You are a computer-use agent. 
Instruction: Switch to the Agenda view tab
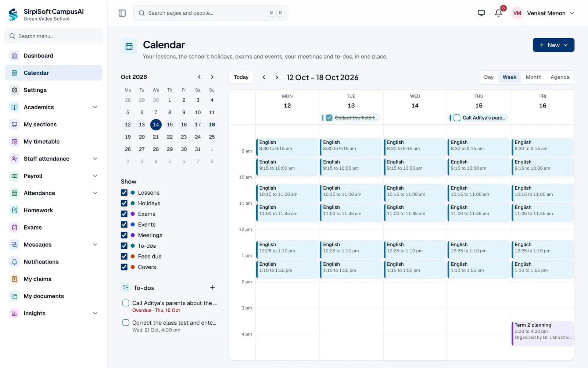[560, 77]
